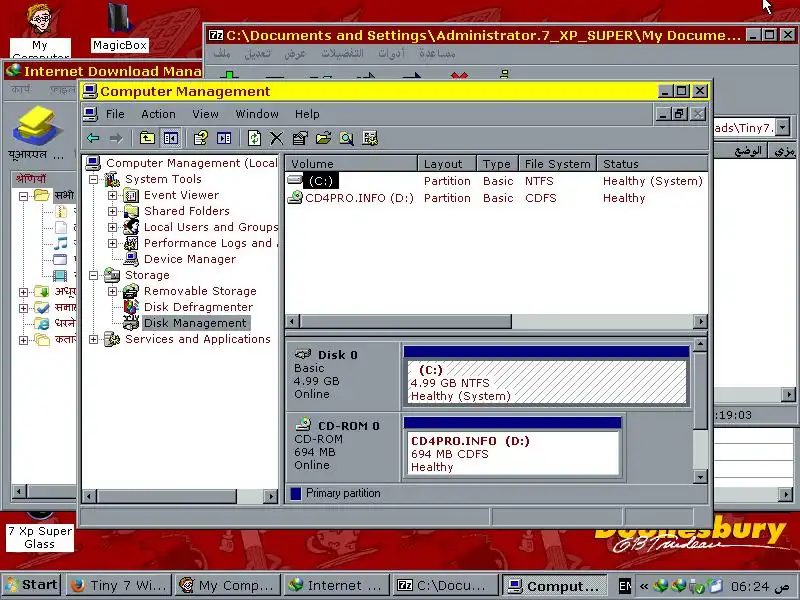This screenshot has width=800, height=600.
Task: Click the Device Manager tree icon
Action: (131, 259)
